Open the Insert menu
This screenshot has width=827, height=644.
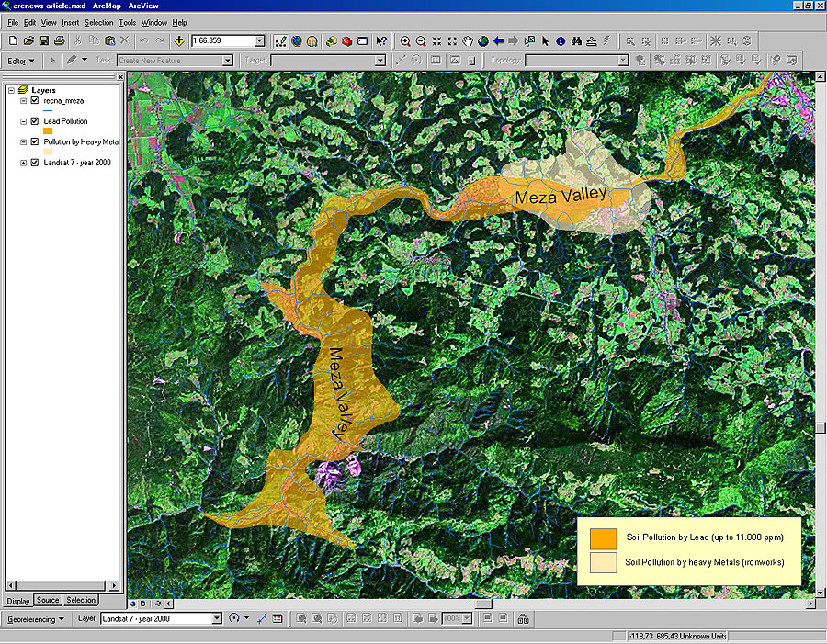click(x=70, y=23)
